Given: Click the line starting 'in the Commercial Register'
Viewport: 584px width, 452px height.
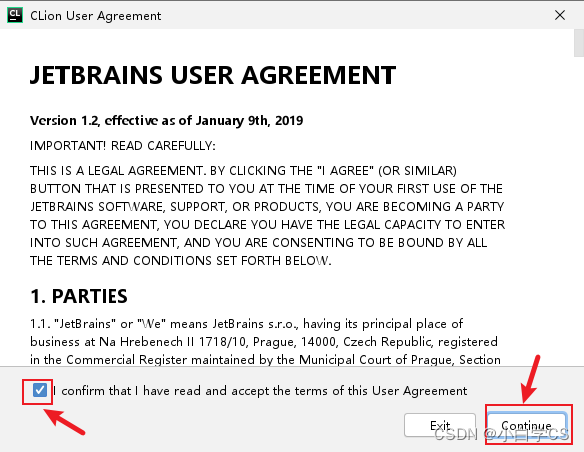Looking at the screenshot, I should click(265, 360).
